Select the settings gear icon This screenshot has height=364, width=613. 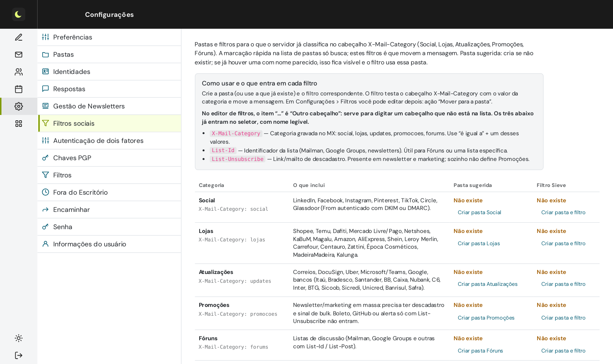[18, 106]
